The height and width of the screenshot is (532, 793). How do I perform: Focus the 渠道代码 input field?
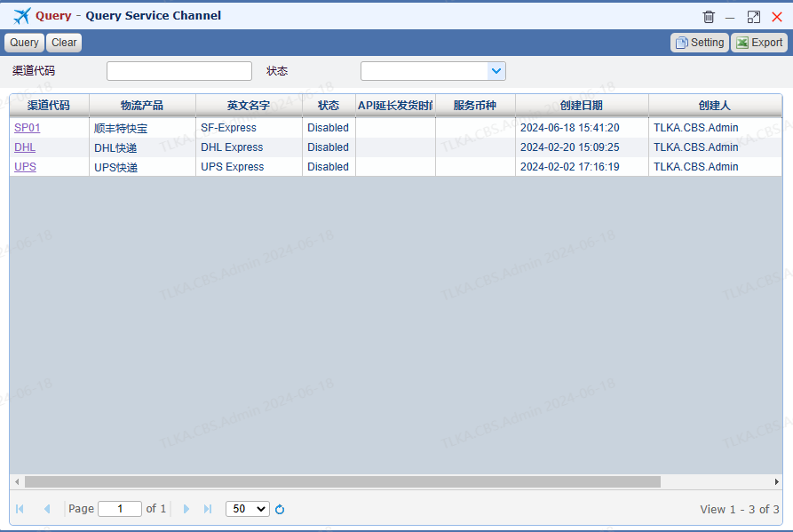click(179, 71)
